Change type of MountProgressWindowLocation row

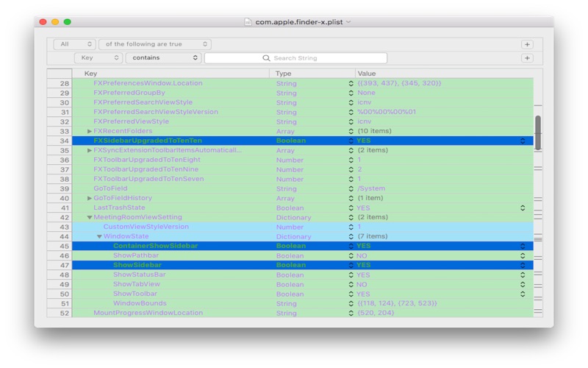pyautogui.click(x=351, y=313)
